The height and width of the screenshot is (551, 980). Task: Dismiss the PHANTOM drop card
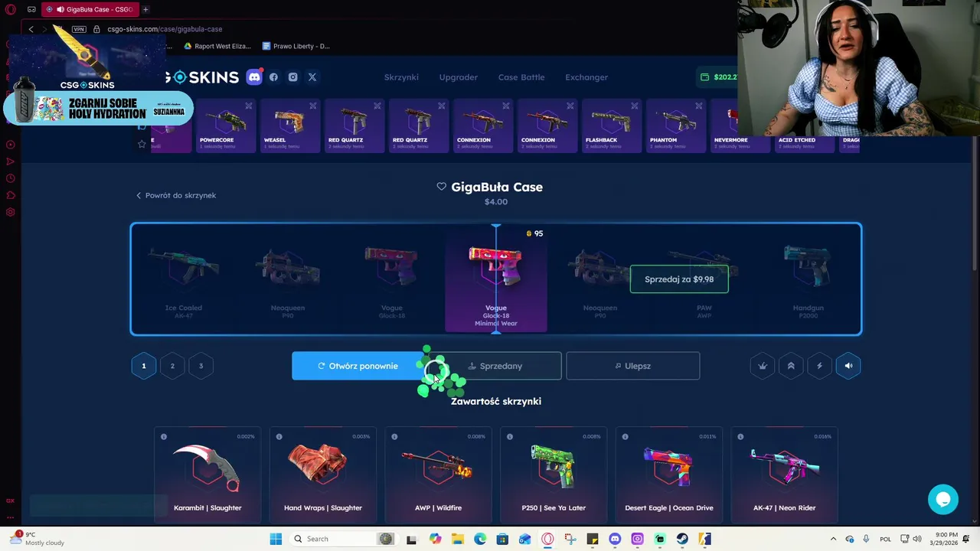tap(699, 106)
